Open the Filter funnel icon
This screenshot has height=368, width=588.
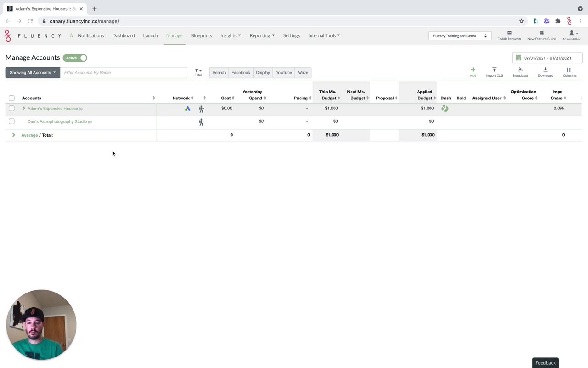click(198, 70)
